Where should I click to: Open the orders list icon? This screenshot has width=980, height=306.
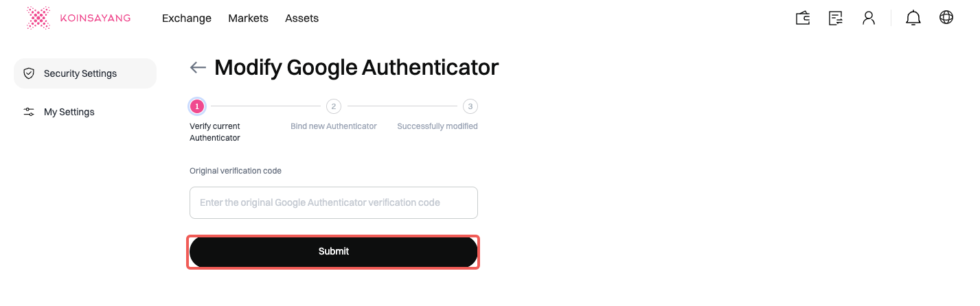[x=836, y=19]
